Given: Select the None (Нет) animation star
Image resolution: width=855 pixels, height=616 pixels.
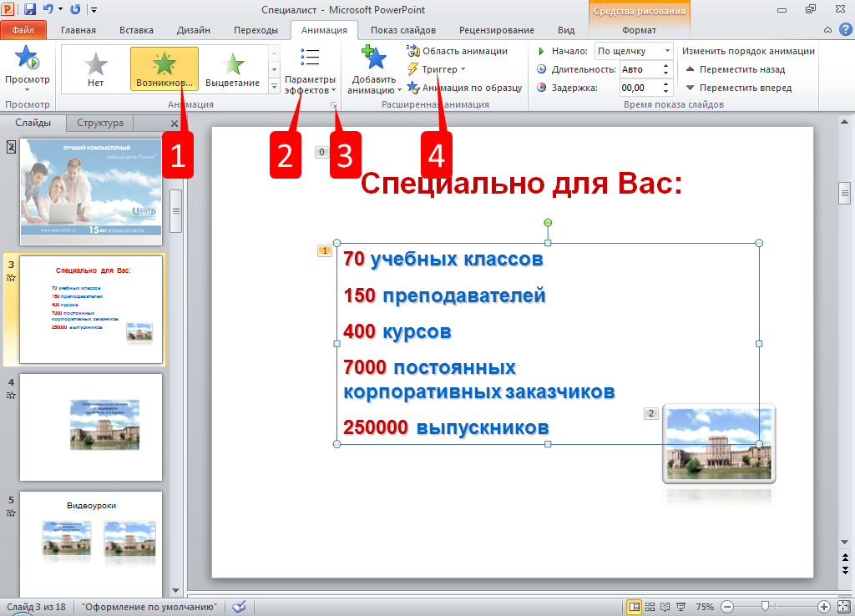Looking at the screenshot, I should pos(95,68).
